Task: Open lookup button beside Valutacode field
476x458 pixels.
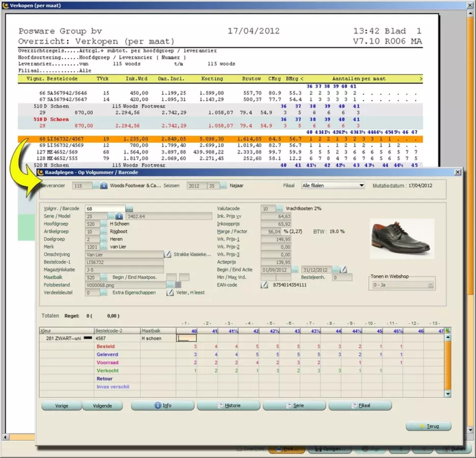Action: (279, 209)
